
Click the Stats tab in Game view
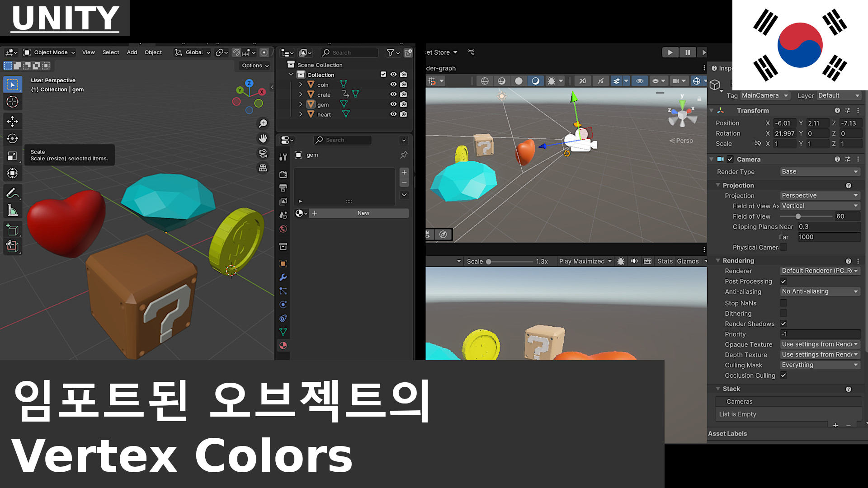665,261
